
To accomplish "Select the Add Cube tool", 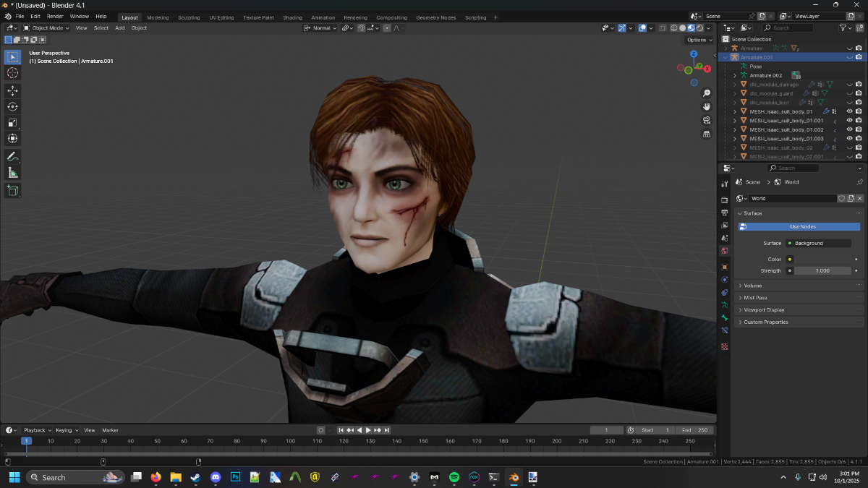I will pyautogui.click(x=12, y=190).
